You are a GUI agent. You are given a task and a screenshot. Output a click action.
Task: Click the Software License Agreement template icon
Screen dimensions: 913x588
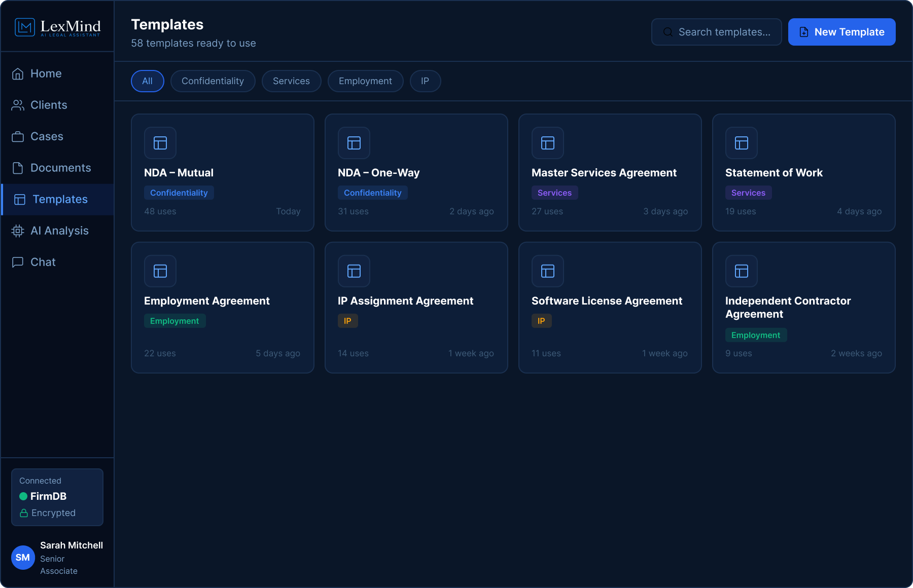tap(548, 271)
